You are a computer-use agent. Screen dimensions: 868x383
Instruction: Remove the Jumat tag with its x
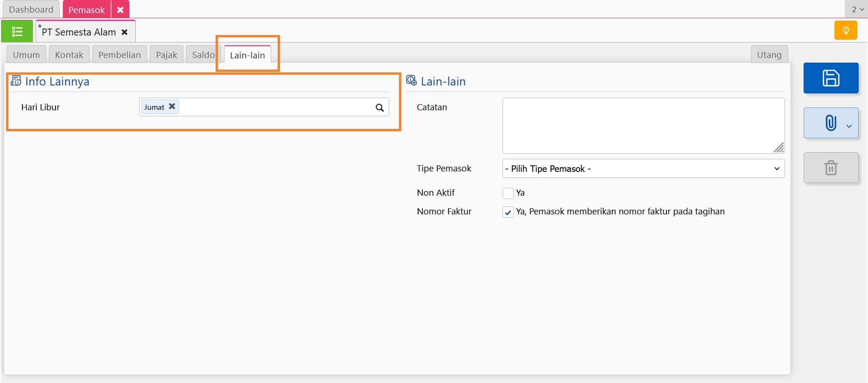pos(172,106)
